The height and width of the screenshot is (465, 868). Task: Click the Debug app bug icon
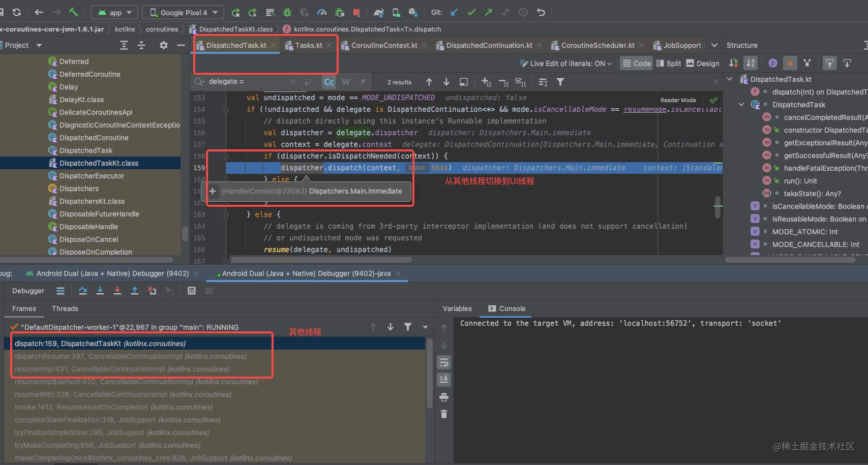point(287,12)
